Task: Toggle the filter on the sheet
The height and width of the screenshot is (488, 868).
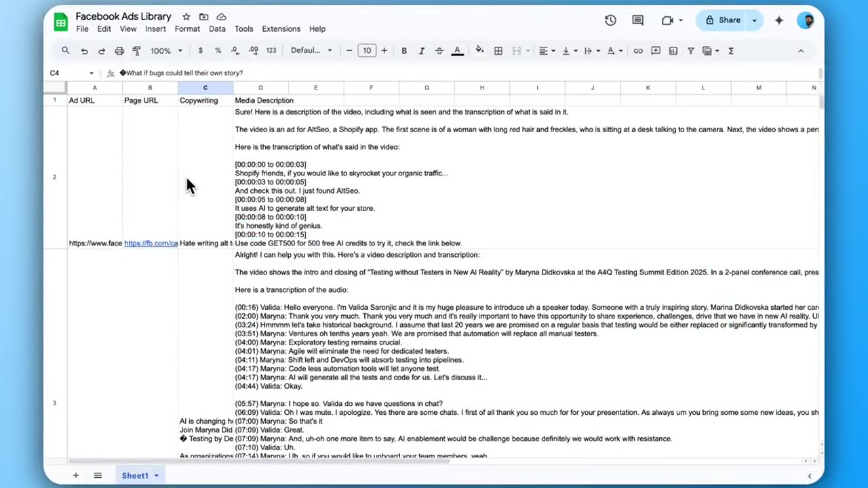Action: pos(691,51)
